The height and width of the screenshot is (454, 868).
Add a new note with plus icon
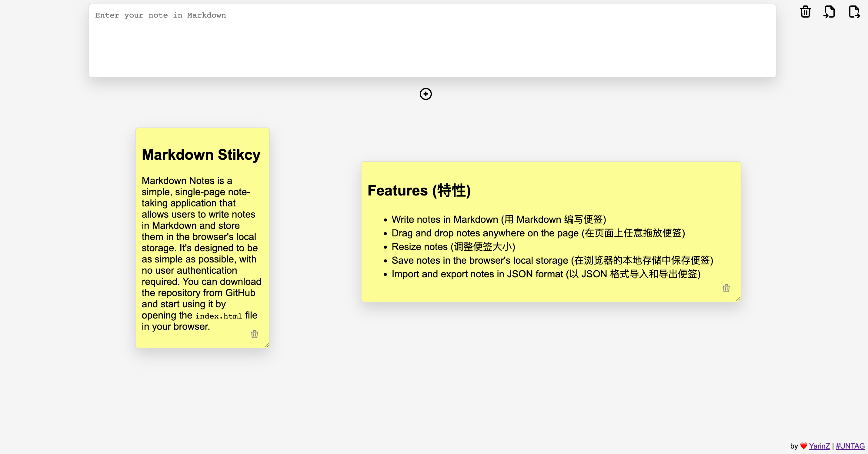pos(426,94)
